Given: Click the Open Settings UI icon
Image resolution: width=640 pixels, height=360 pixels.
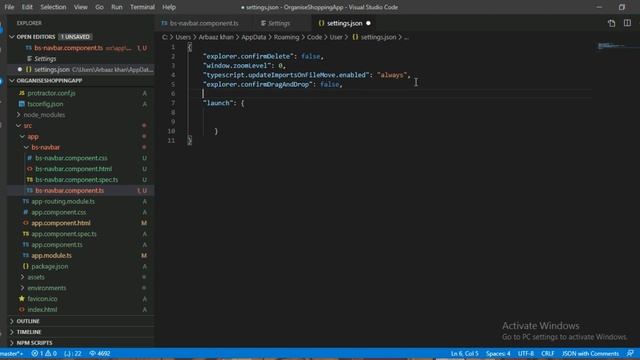Looking at the screenshot, I should pos(611,23).
